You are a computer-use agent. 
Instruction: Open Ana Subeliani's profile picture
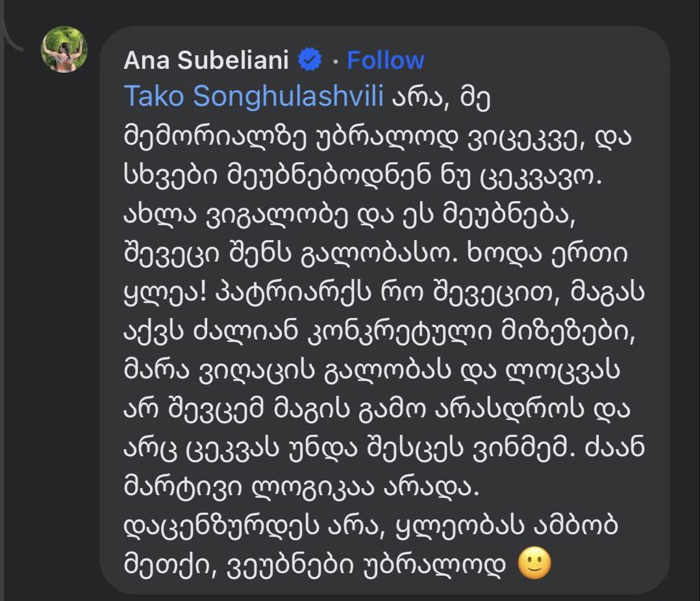(64, 49)
